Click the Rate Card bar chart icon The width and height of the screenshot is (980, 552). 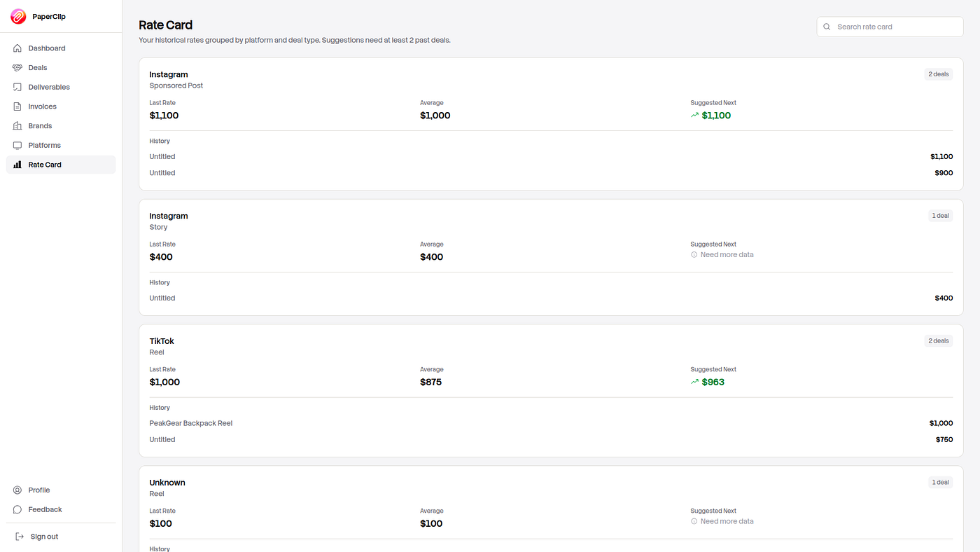click(x=17, y=165)
